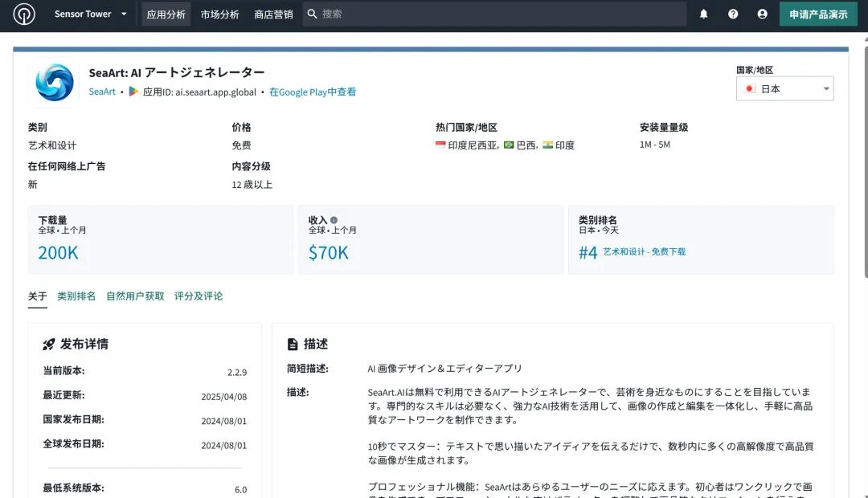868x498 pixels.
Task: Click the SeaArt app icon thumbnail
Action: point(54,82)
